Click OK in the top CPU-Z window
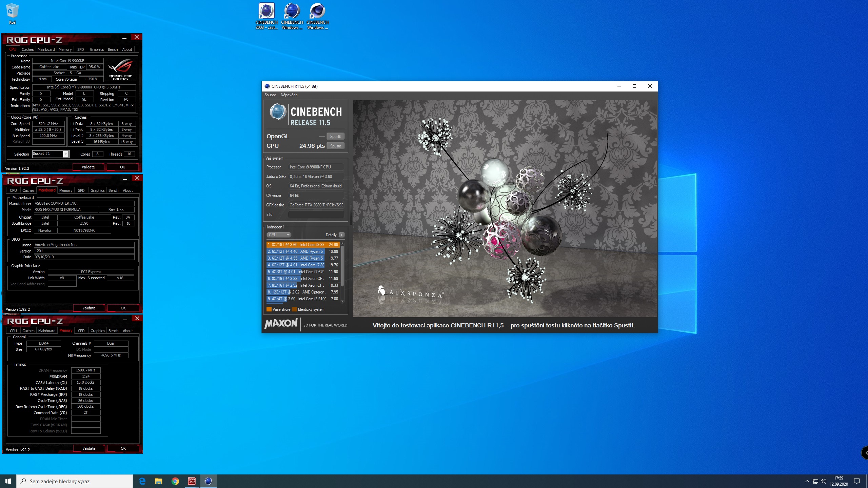Screen dimensions: 868x488 [x=122, y=167]
